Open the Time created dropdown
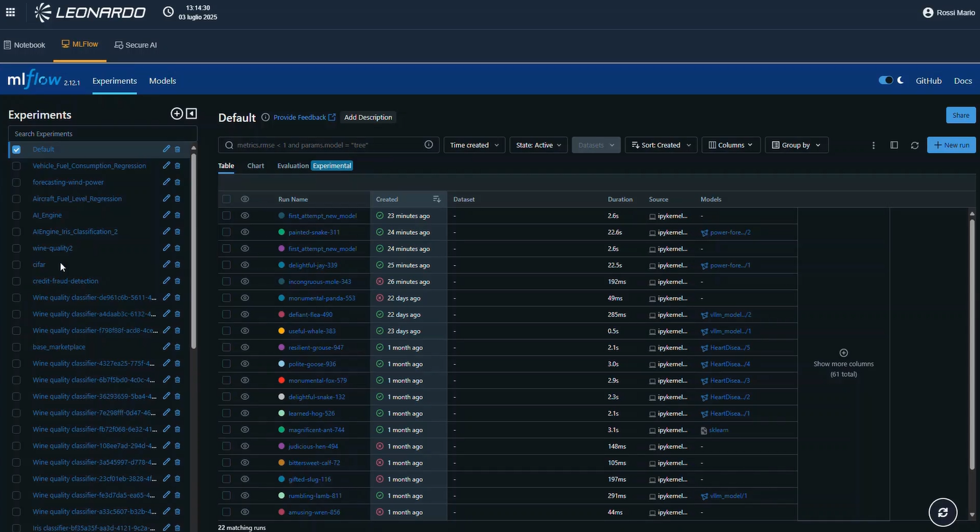 [x=474, y=145]
